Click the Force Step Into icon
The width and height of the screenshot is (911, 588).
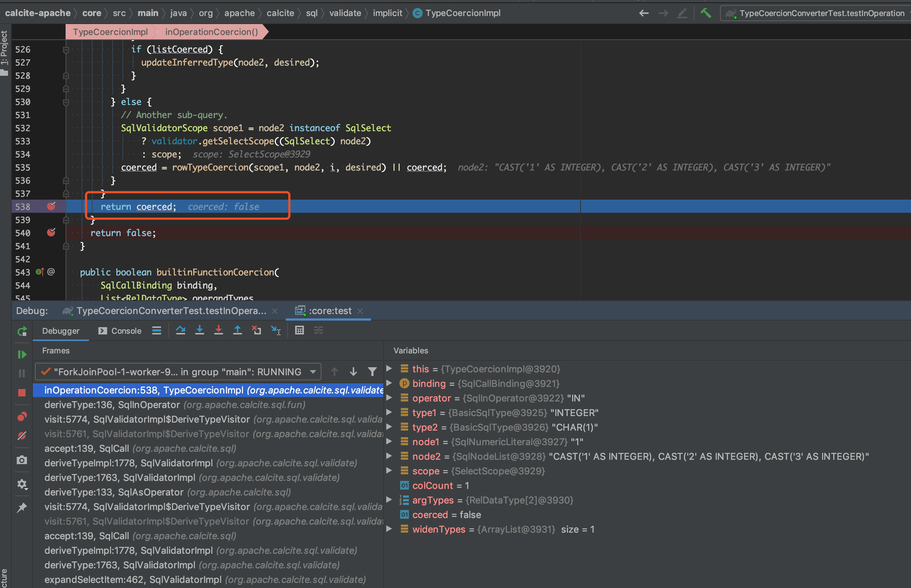(218, 330)
